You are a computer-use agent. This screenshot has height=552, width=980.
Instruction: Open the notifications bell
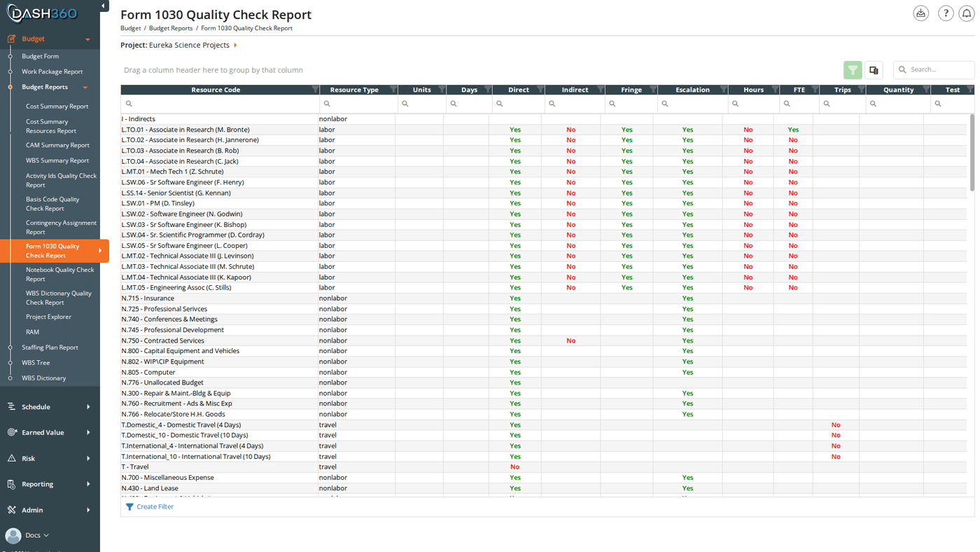point(967,13)
